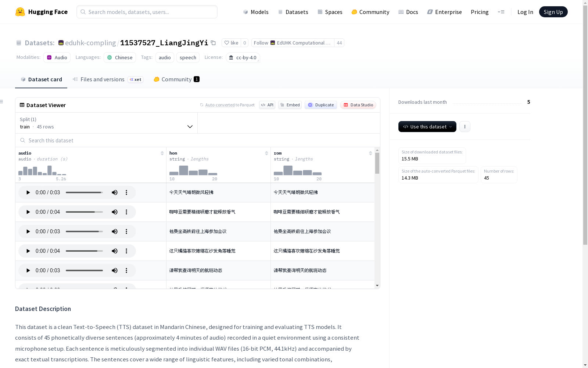The height and width of the screenshot is (368, 588).
Task: Open audio options menu in 这只橘猫 row
Action: pyautogui.click(x=126, y=251)
